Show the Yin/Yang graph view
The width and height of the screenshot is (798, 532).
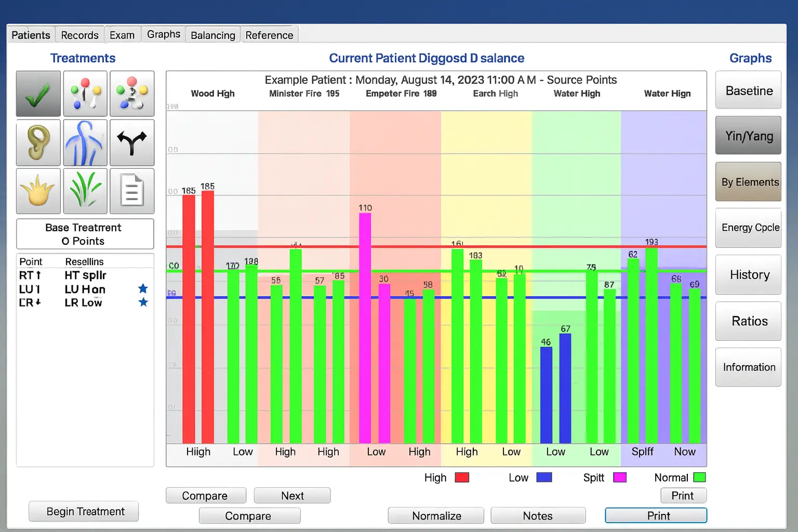coord(748,136)
